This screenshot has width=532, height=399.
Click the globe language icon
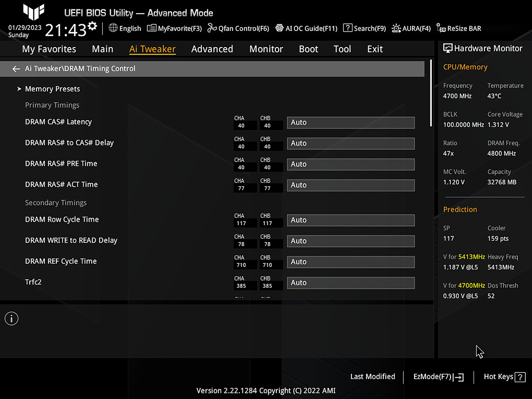tap(113, 28)
